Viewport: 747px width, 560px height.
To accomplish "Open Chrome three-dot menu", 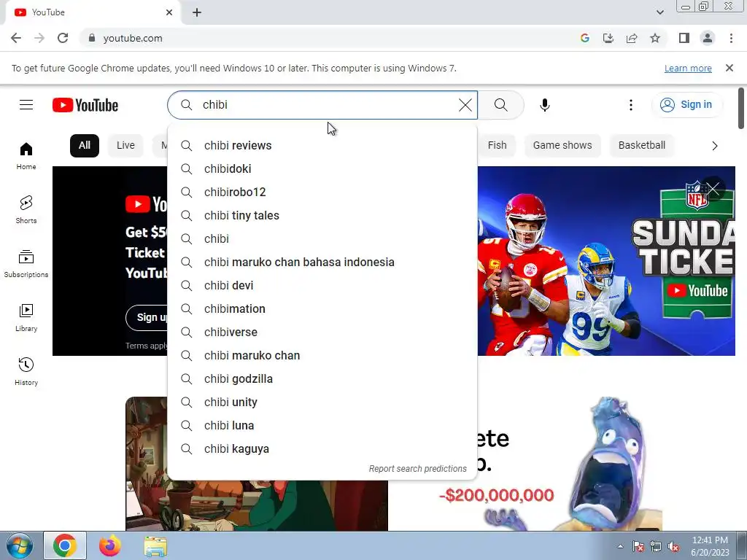I will click(x=731, y=38).
